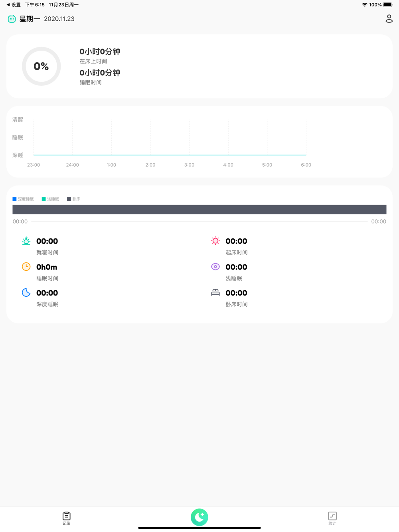Open the calendar date picker icon
Viewport: 399px width, 532px height.
pos(12,19)
